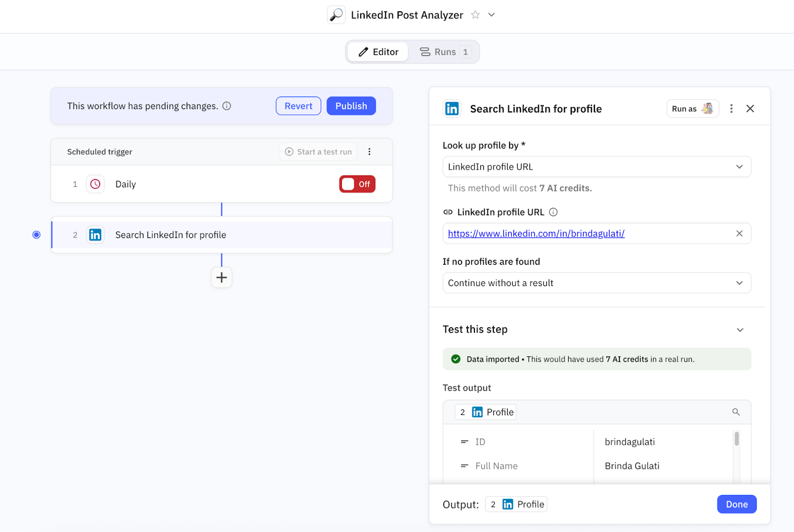Open the If no profiles are found dropdown
The width and height of the screenshot is (794, 532).
[x=596, y=283]
